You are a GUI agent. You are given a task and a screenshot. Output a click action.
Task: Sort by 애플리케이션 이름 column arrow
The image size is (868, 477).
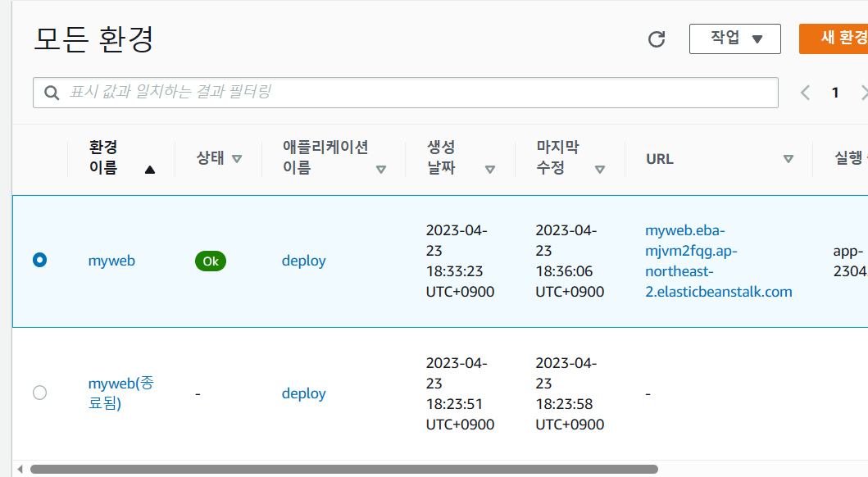click(x=381, y=170)
